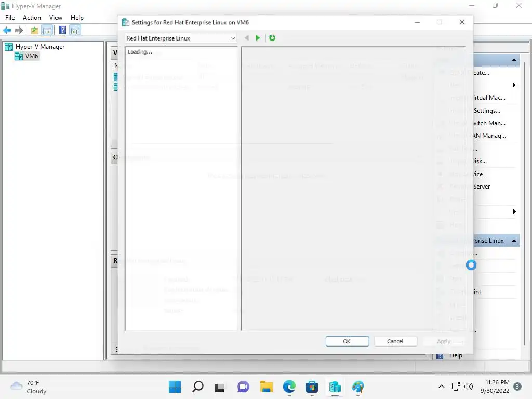
Task: Open Task View from the taskbar
Action: coord(220,387)
